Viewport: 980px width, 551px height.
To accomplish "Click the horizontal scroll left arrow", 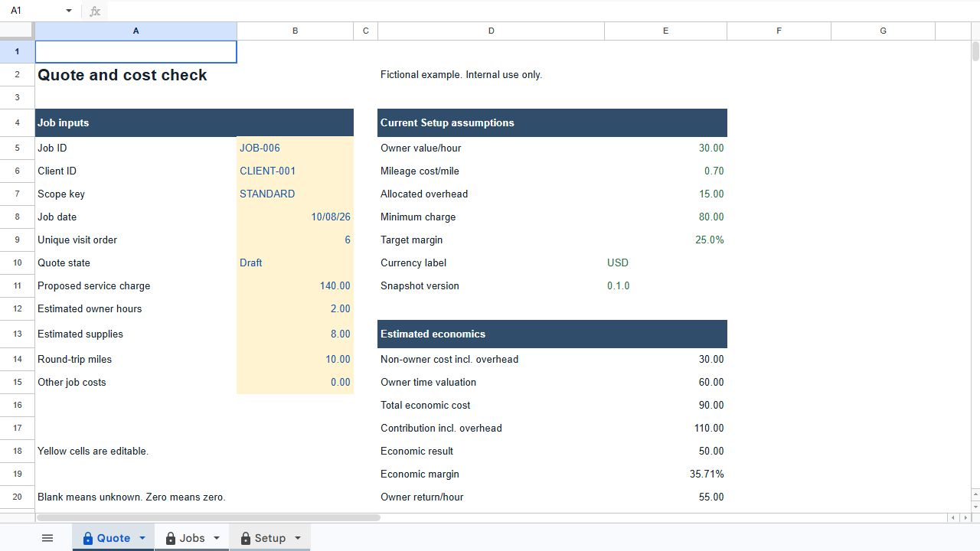I will click(x=953, y=518).
